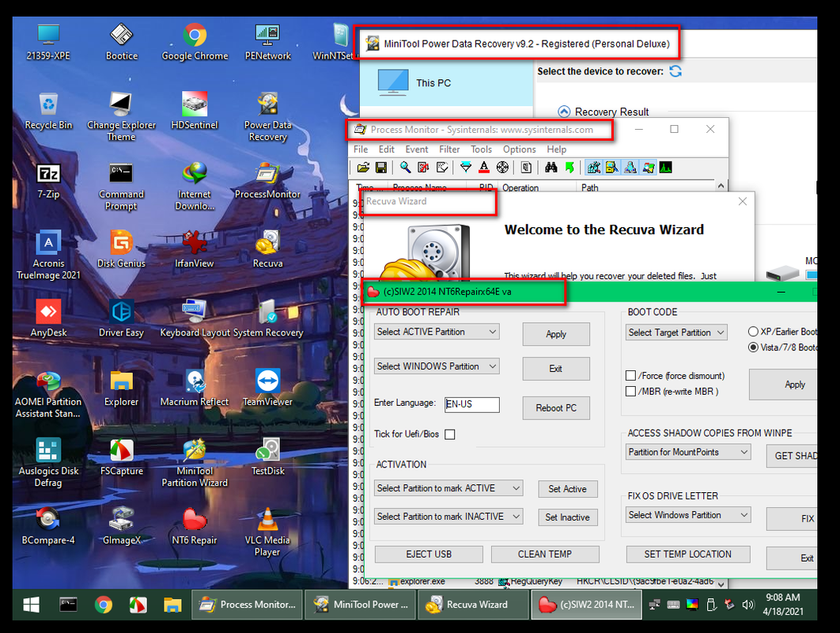Select This PC in MiniTool Power Data Recovery
This screenshot has height=633, width=840.
[447, 83]
